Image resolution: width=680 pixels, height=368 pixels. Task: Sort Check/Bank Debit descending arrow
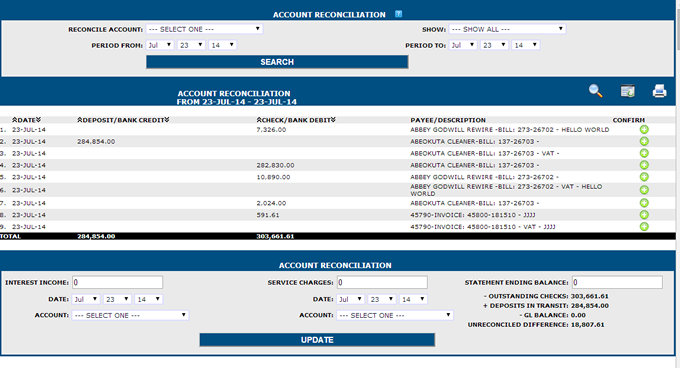point(333,120)
